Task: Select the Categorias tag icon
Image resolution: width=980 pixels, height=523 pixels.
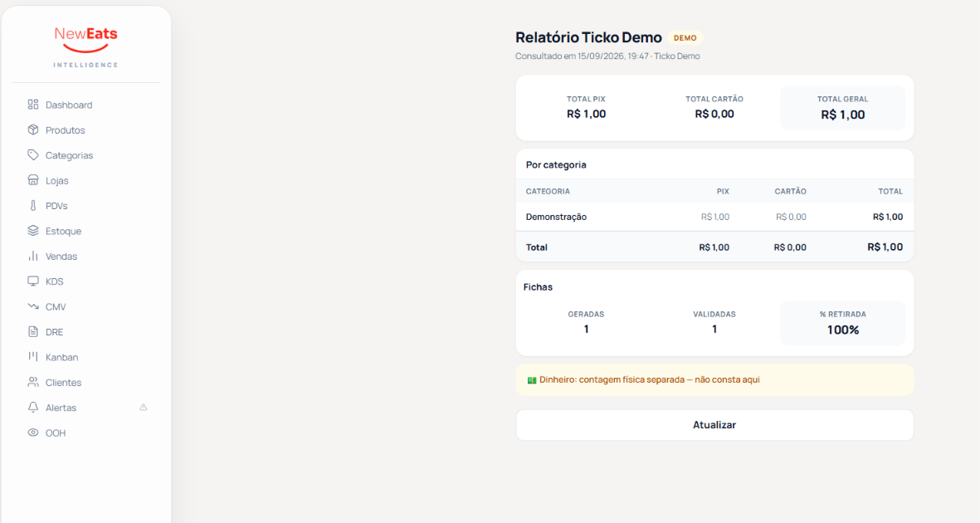Action: 33,154
